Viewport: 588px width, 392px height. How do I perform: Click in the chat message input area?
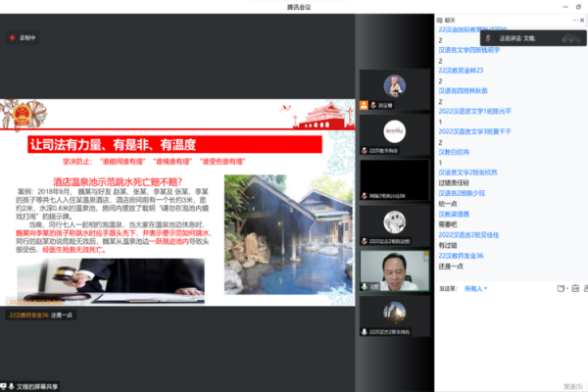click(511, 337)
